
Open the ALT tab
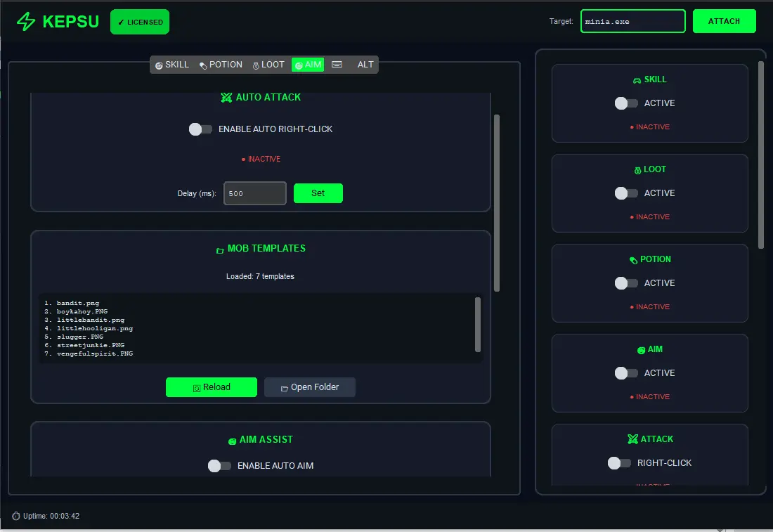point(365,65)
